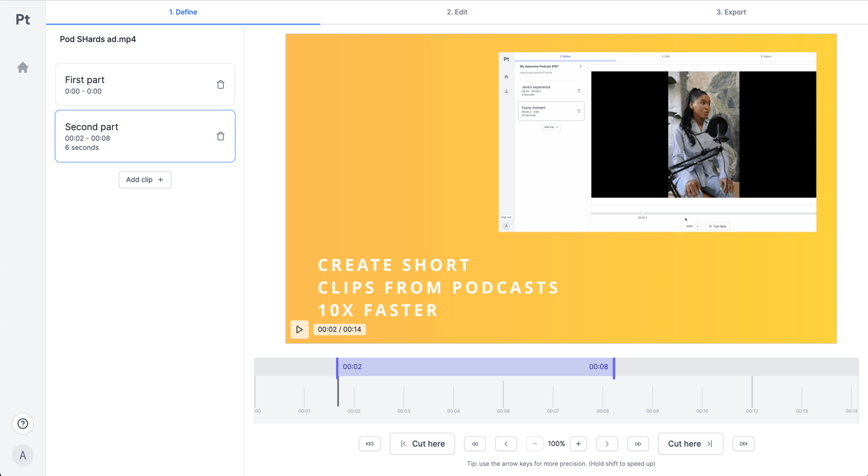Screen dimensions: 868x476
Task: Jump to the end of the video
Action: 743,444
